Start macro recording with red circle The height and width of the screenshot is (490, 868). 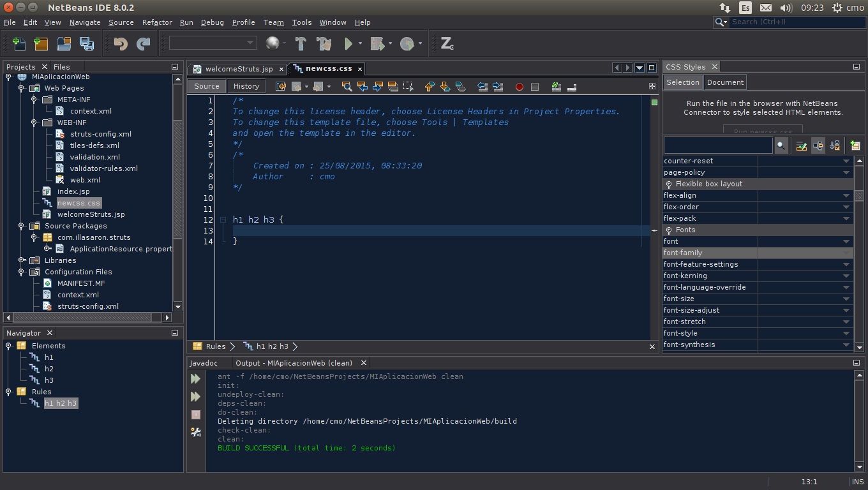point(520,87)
